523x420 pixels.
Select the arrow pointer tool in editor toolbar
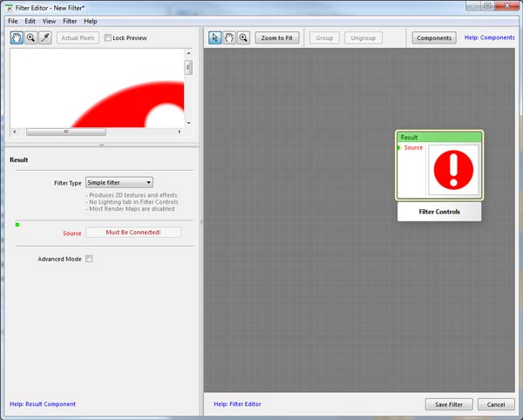(x=214, y=38)
